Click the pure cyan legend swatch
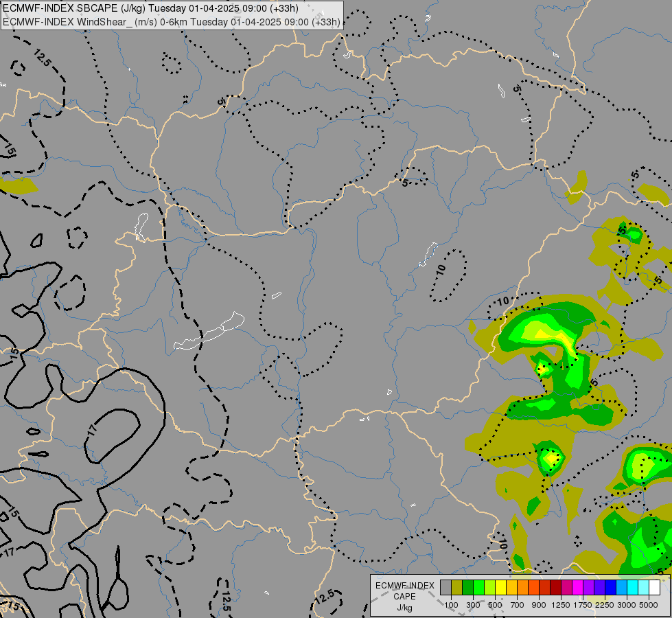This screenshot has width=672, height=618. (x=633, y=588)
